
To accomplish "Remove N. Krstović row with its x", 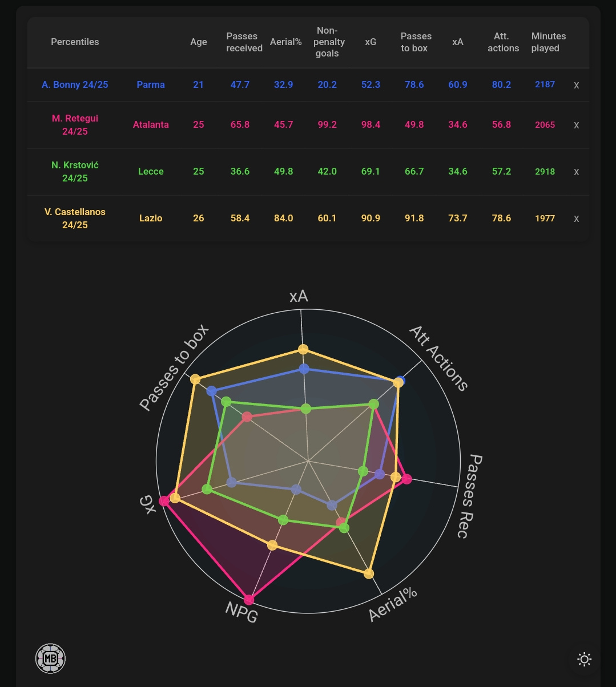I will [576, 172].
